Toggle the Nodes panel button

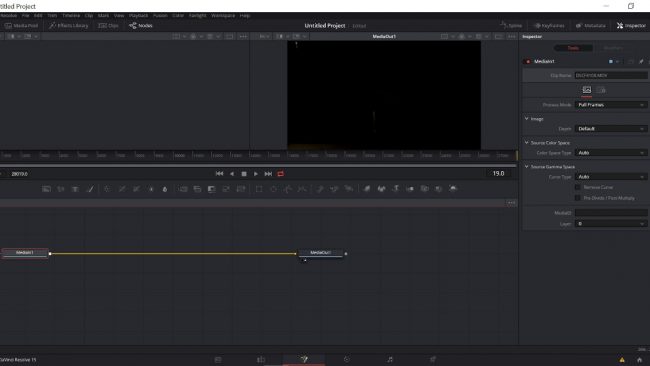(x=141, y=26)
